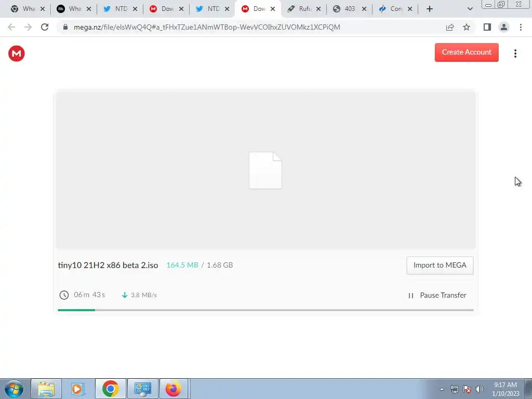The height and width of the screenshot is (399, 532).
Task: Open Firefox from the taskbar
Action: [x=174, y=389]
